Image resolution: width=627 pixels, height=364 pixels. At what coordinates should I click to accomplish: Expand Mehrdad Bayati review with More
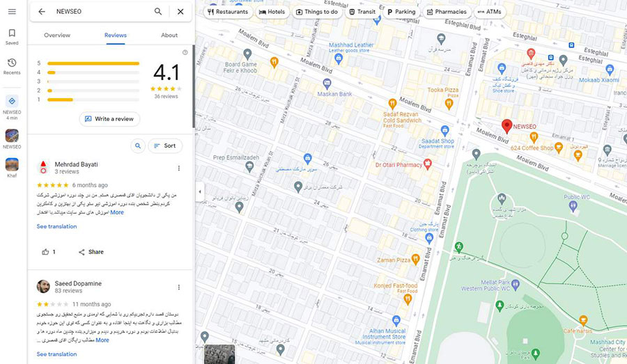pos(117,212)
